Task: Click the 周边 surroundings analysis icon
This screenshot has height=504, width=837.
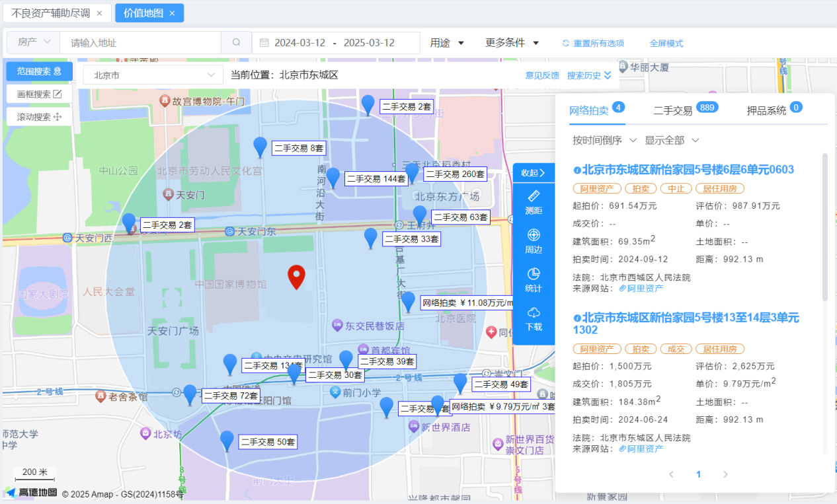Action: point(534,242)
